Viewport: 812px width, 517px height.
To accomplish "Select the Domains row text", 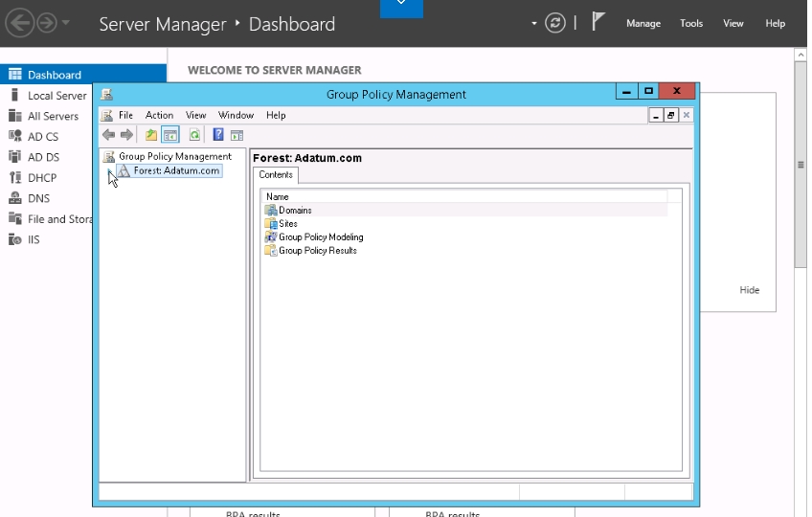I will click(x=295, y=211).
